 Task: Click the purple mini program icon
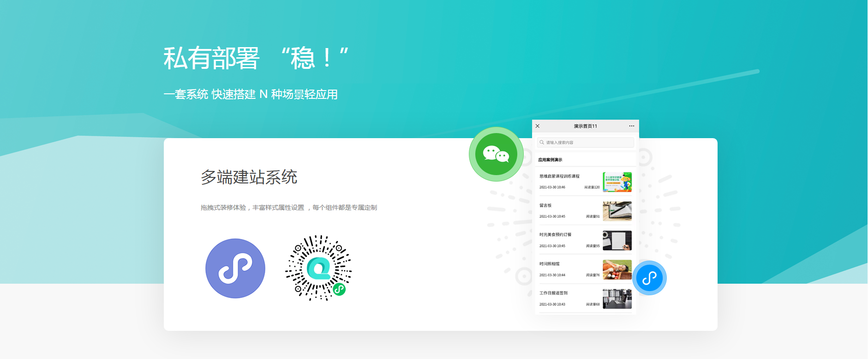[235, 268]
